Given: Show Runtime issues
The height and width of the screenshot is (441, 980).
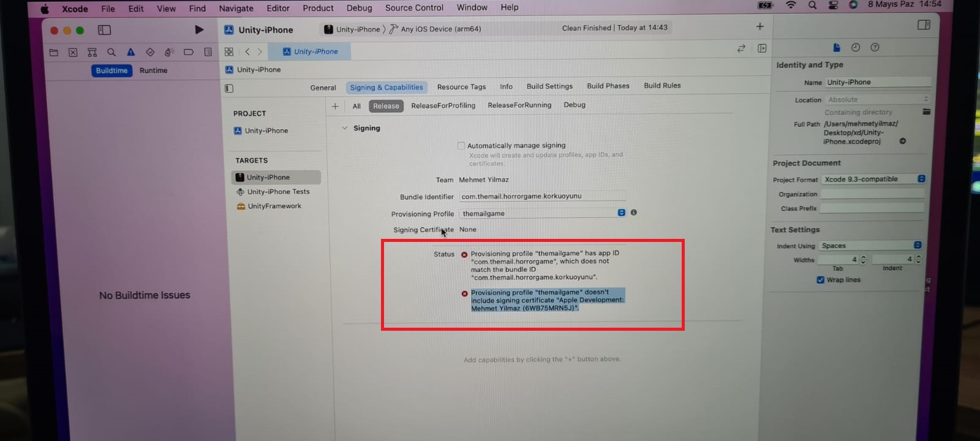Looking at the screenshot, I should [153, 70].
